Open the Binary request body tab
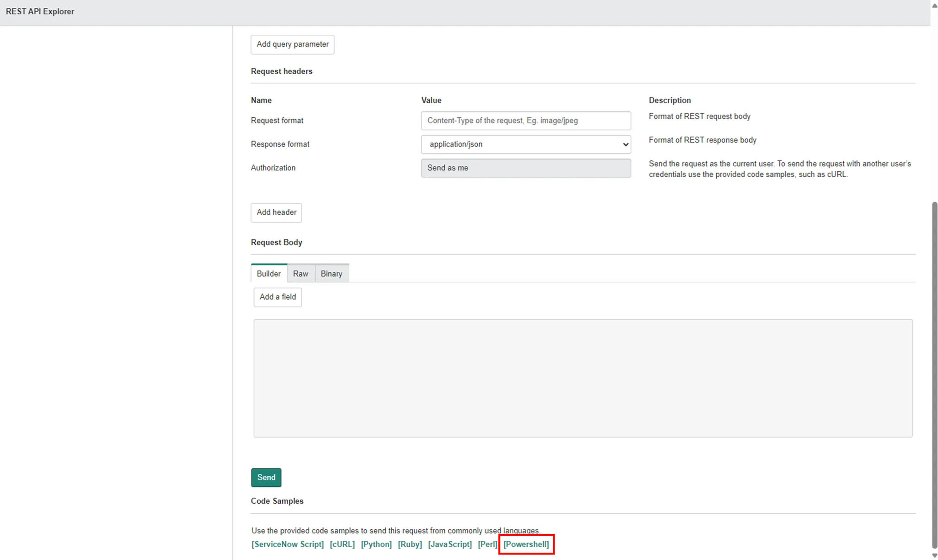This screenshot has height=560, width=938. (x=331, y=273)
